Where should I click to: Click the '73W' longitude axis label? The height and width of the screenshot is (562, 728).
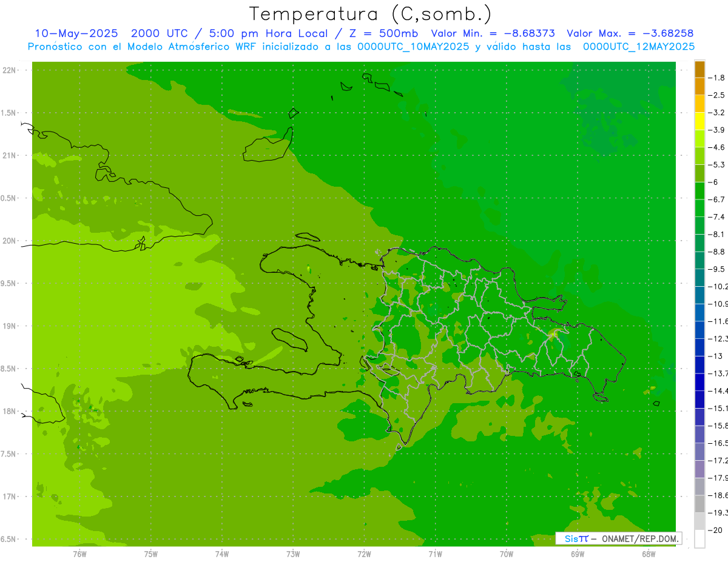[x=293, y=554]
